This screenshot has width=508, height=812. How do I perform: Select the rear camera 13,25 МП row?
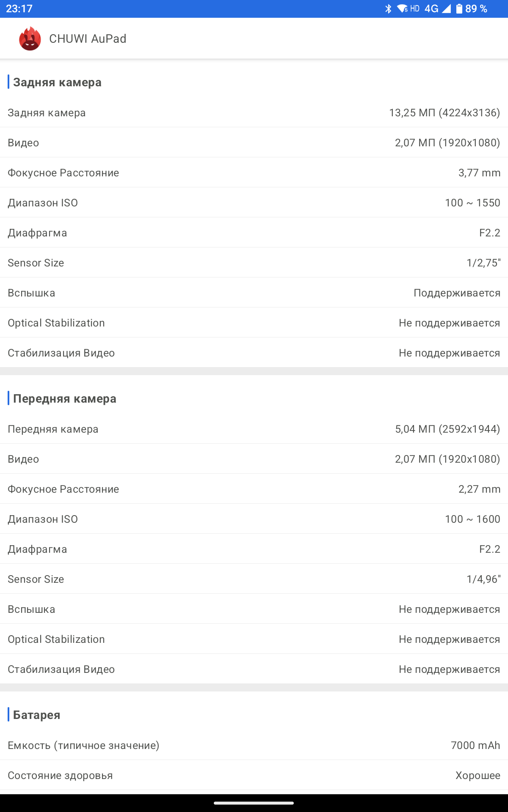click(x=254, y=112)
